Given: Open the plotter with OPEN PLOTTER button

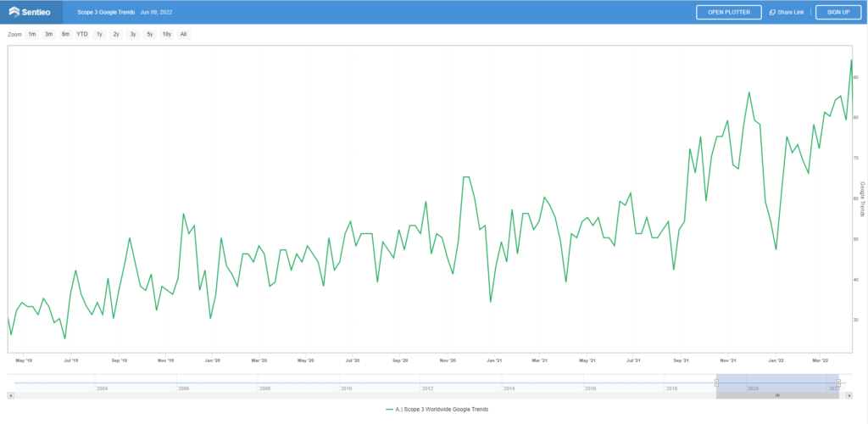Looking at the screenshot, I should 729,12.
